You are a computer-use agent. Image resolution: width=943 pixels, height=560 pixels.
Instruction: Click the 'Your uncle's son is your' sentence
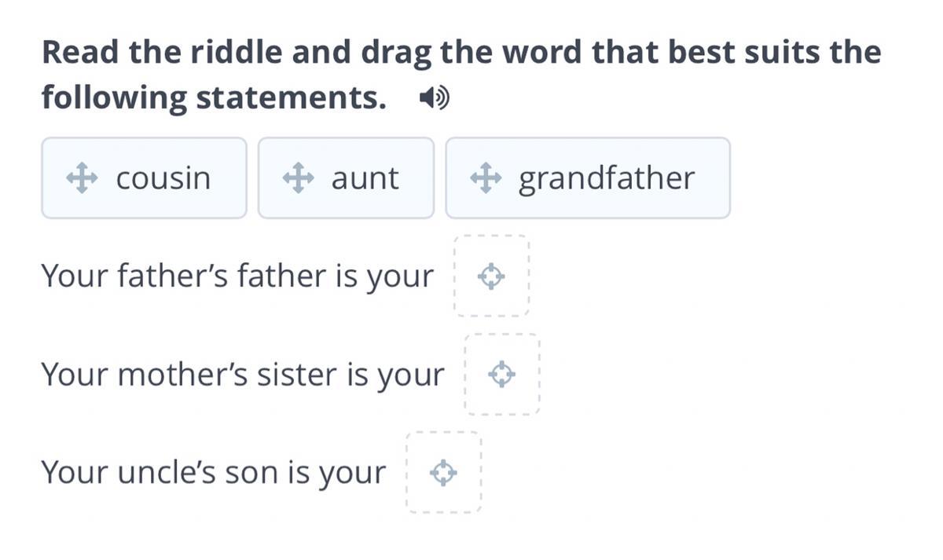point(213,473)
